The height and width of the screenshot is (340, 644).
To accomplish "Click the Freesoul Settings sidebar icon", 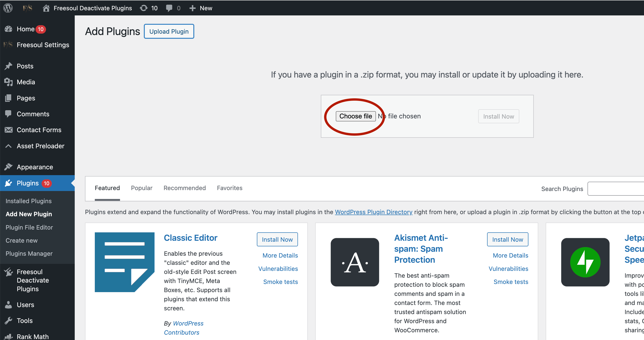I will point(8,45).
